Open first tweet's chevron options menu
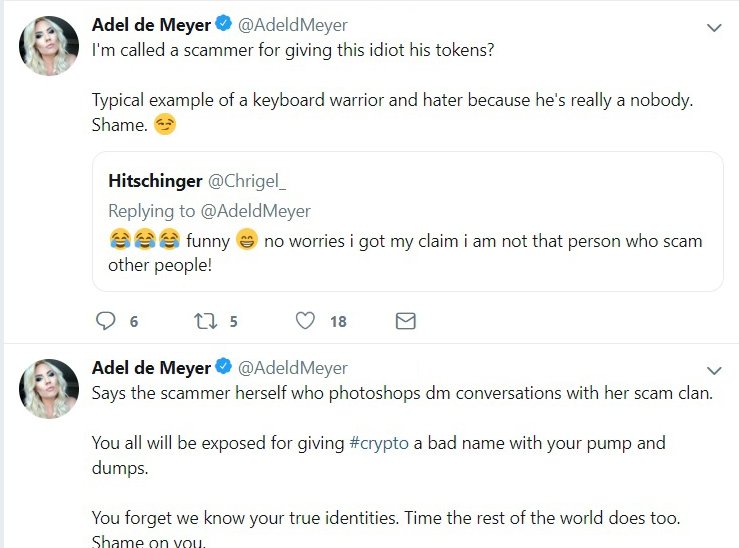The image size is (739, 548). [x=714, y=28]
